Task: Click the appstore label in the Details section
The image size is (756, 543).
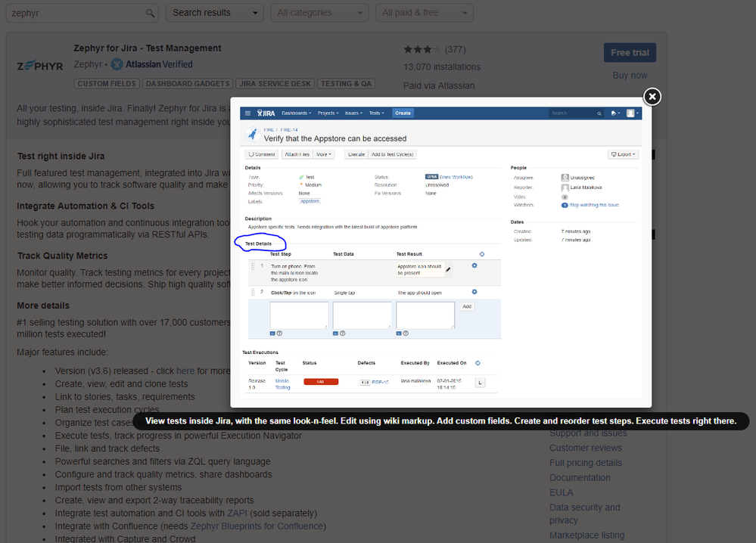Action: [310, 201]
